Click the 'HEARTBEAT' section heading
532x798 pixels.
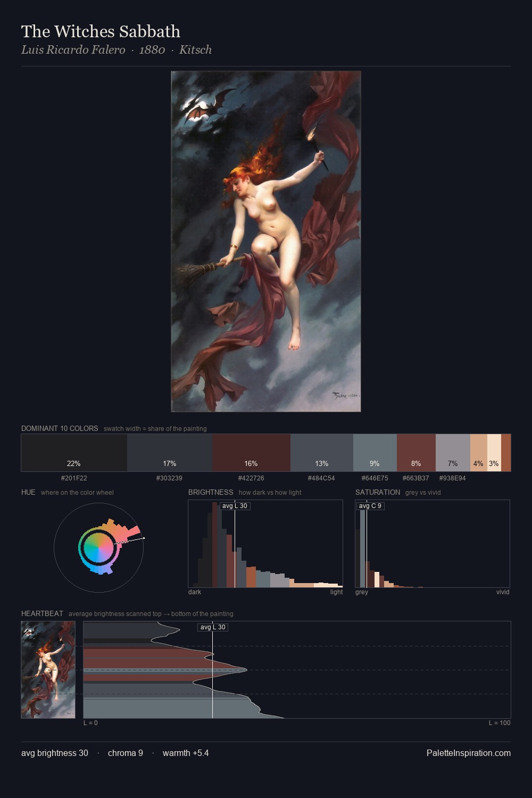pyautogui.click(x=42, y=613)
